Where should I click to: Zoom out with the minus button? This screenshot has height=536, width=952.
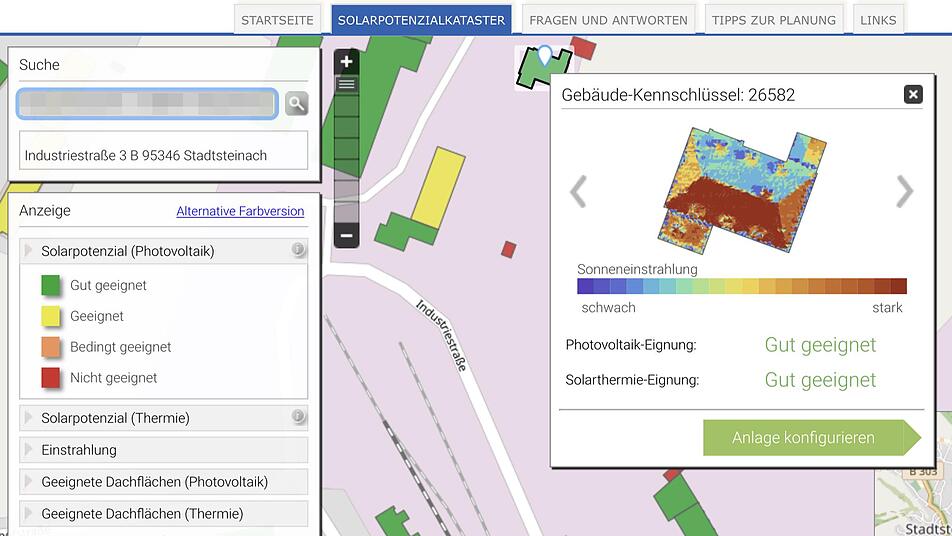(347, 236)
